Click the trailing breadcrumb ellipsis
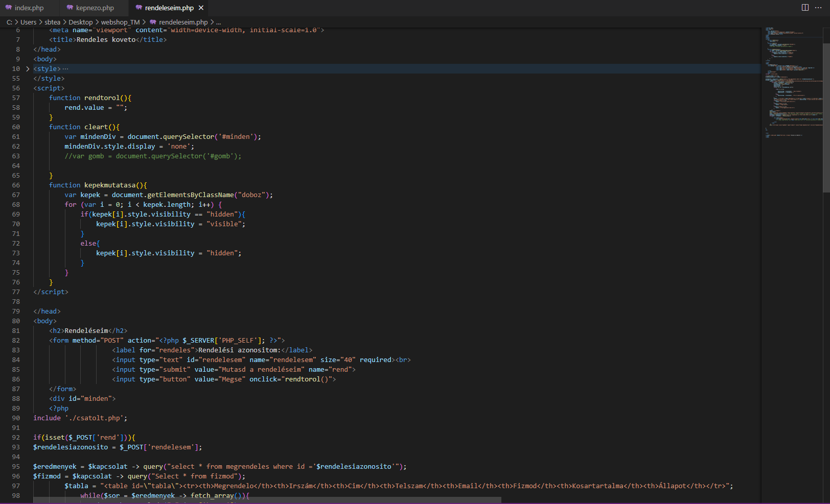 (x=219, y=22)
